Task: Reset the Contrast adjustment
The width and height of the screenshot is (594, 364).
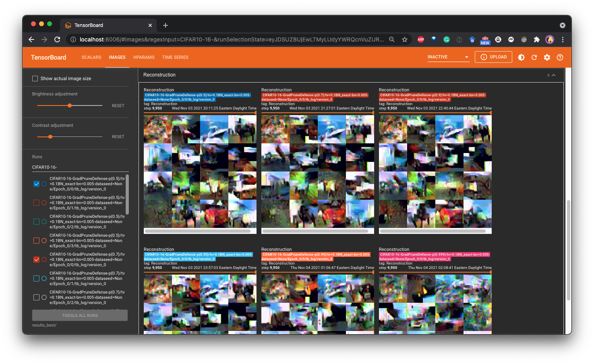Action: point(118,137)
